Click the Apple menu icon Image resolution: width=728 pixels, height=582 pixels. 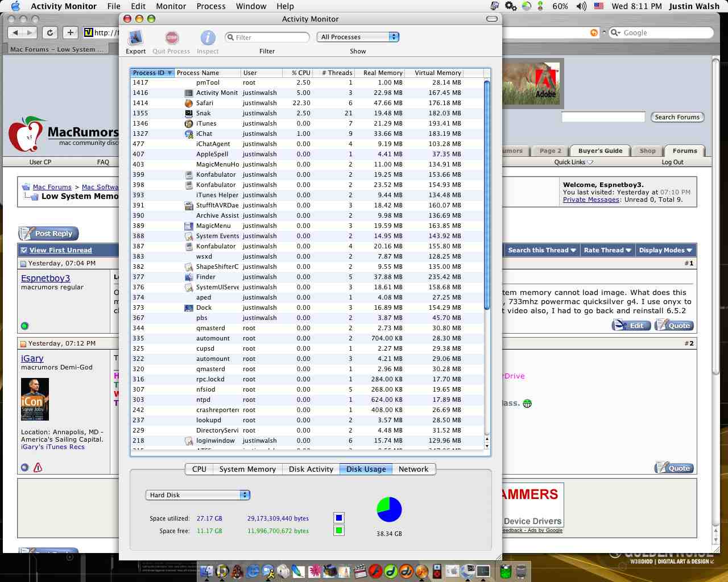click(15, 6)
